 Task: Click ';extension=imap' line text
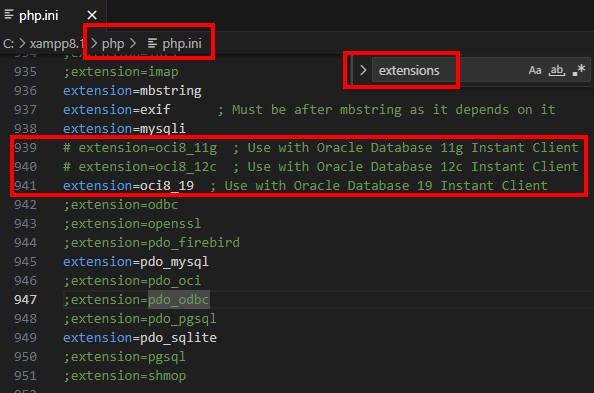tap(120, 72)
